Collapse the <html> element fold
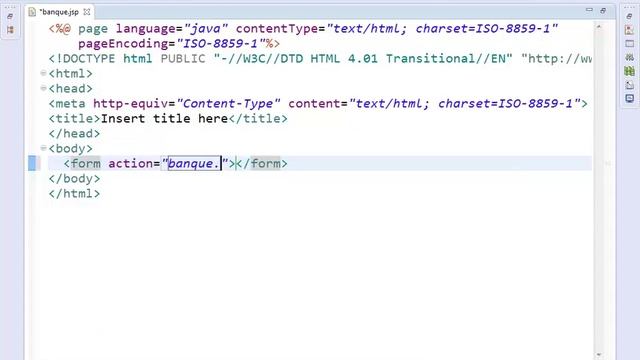 point(43,73)
